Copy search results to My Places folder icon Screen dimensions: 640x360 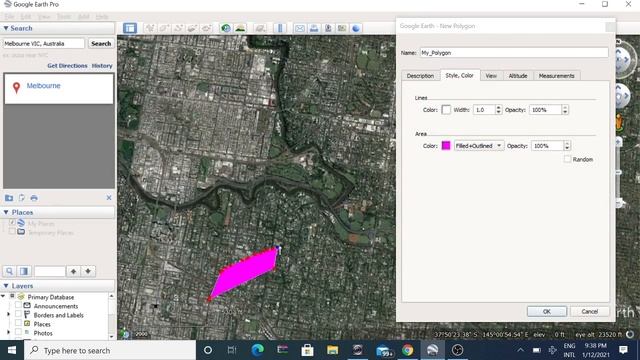tap(9, 198)
